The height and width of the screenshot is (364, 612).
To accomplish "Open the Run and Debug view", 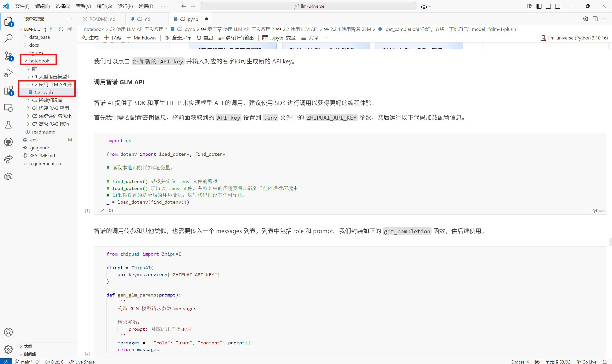I will click(x=9, y=73).
